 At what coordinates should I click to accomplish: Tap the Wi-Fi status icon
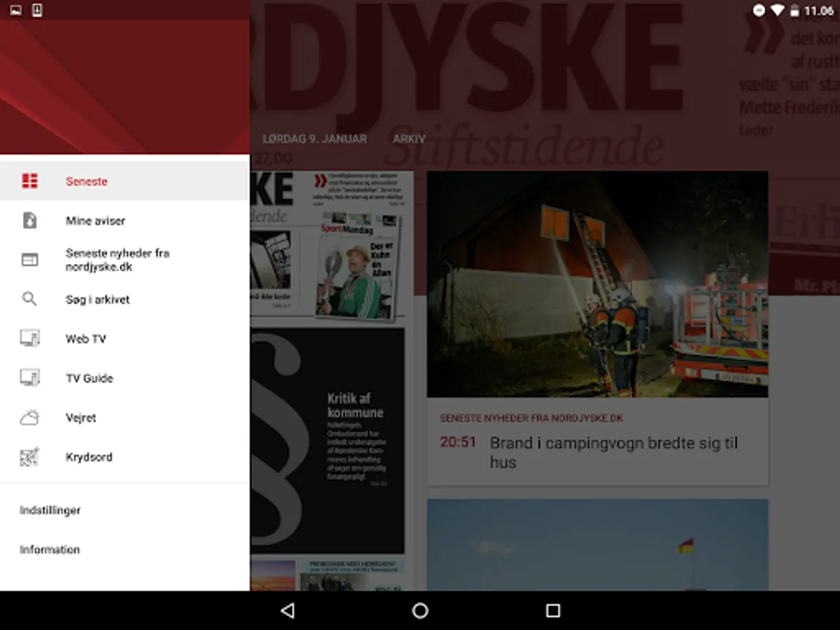(x=777, y=10)
